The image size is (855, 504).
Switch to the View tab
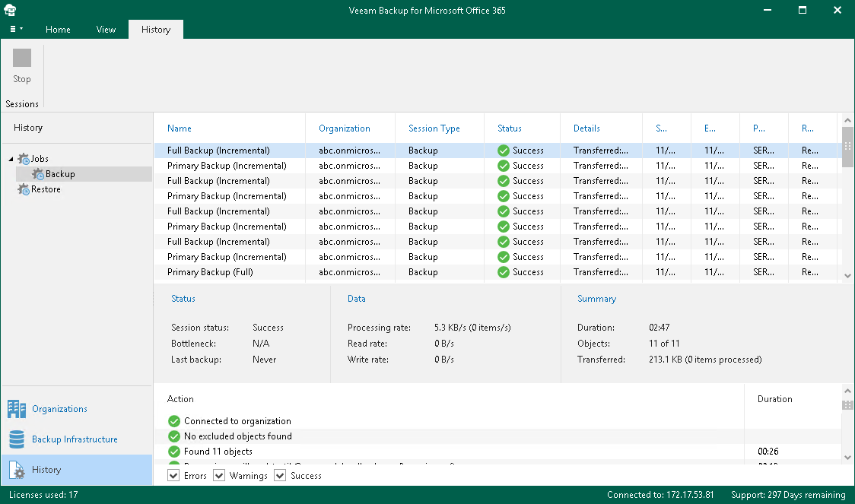(x=106, y=30)
